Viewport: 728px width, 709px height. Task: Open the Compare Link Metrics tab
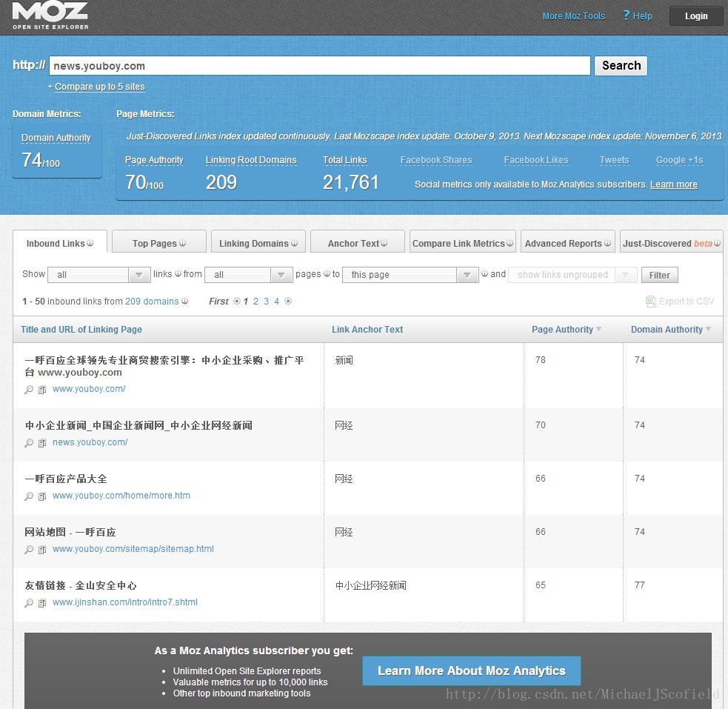tap(462, 242)
